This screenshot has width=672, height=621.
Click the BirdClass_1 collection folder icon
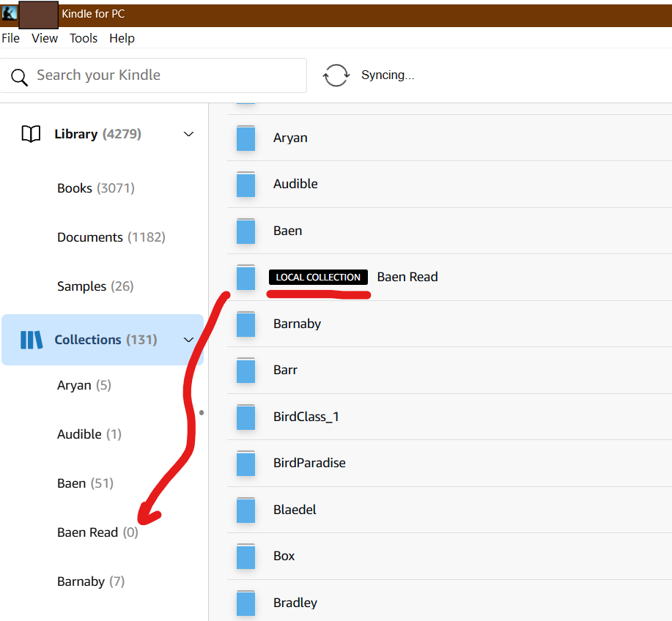[x=246, y=417]
